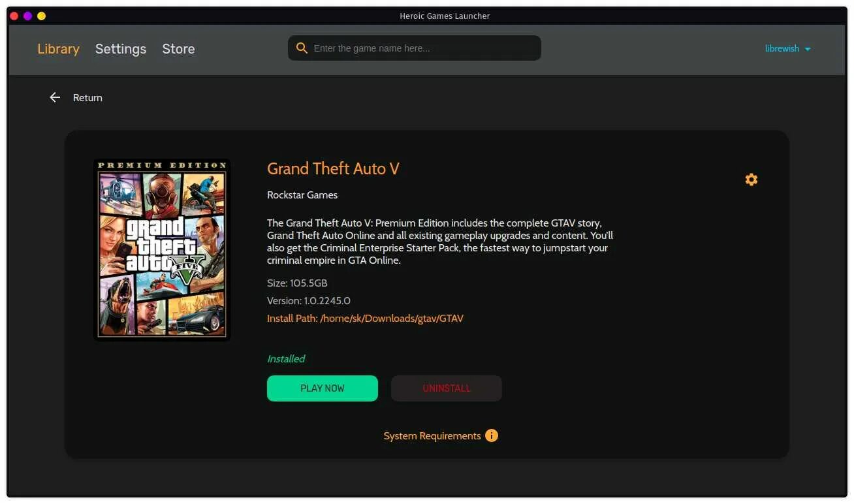
Task: Click the Grand Theft Auto V title
Action: pos(333,168)
